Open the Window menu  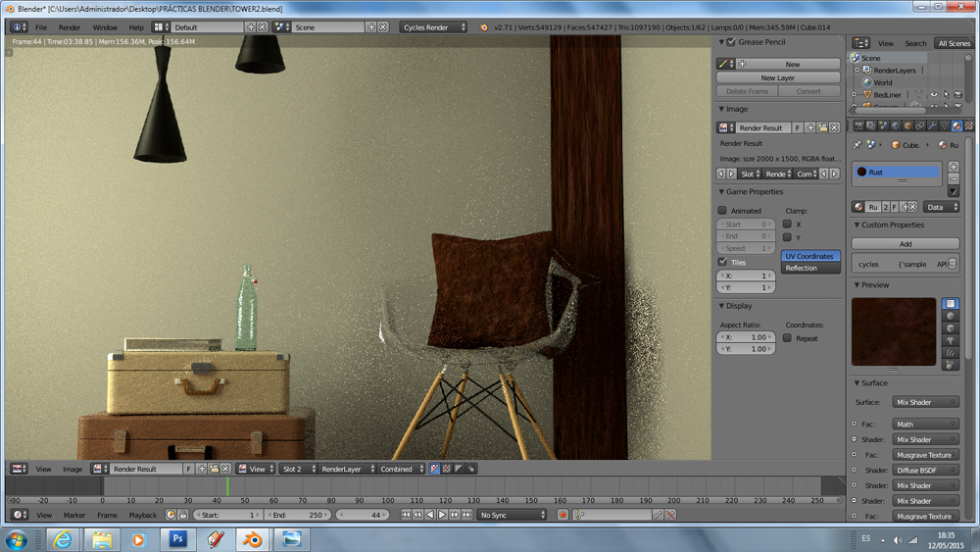click(x=105, y=26)
